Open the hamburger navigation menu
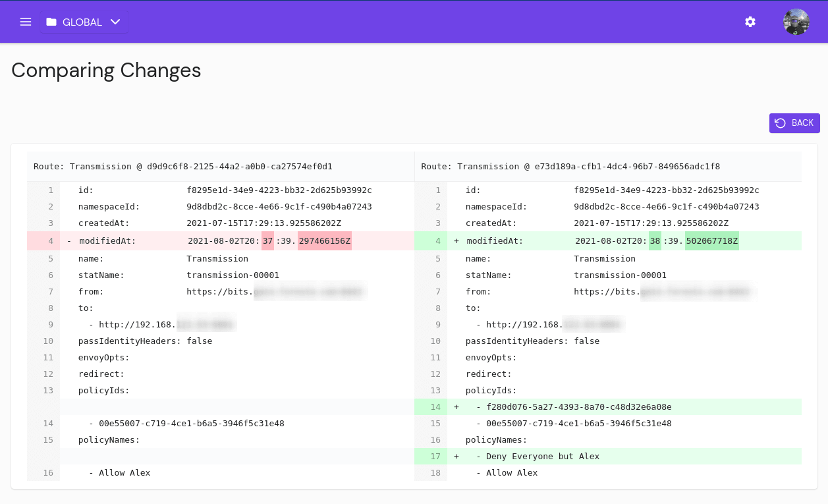828x504 pixels. click(26, 22)
